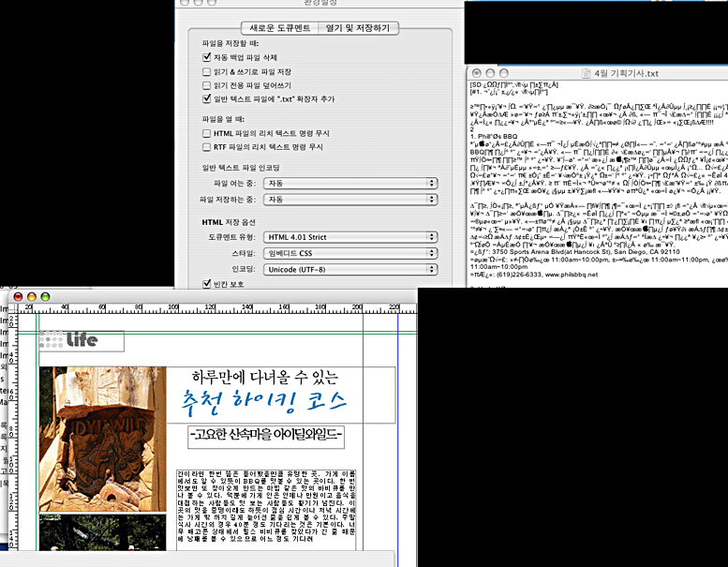
Task: Open the 파일 여는 중 encoding dropdown
Action: (x=349, y=183)
